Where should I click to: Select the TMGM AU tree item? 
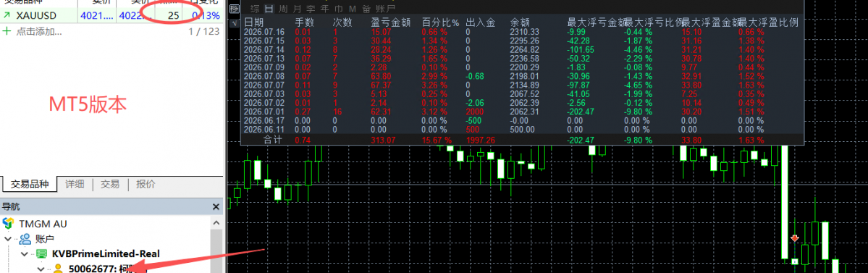pos(43,224)
